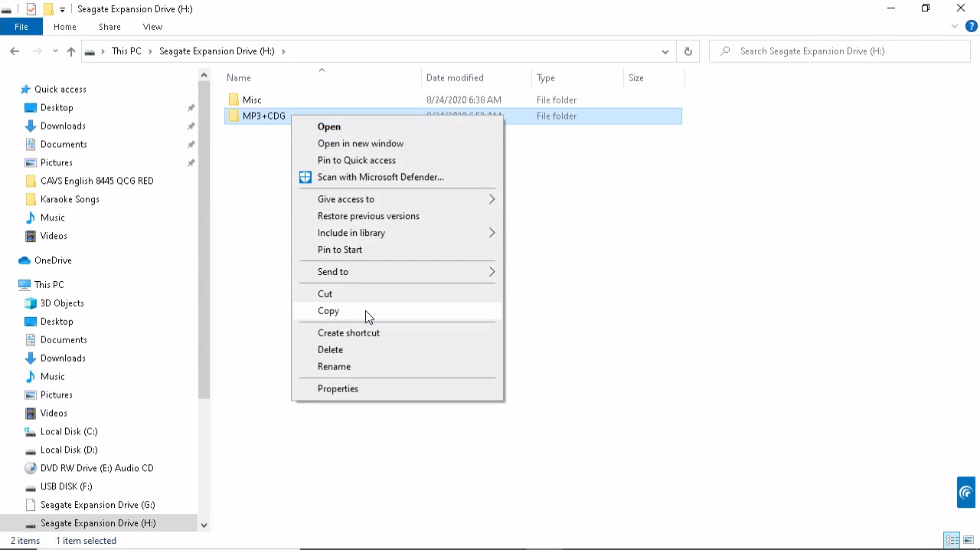Click navigation pane scroll down arrow
Image resolution: width=980 pixels, height=550 pixels.
coord(204,525)
